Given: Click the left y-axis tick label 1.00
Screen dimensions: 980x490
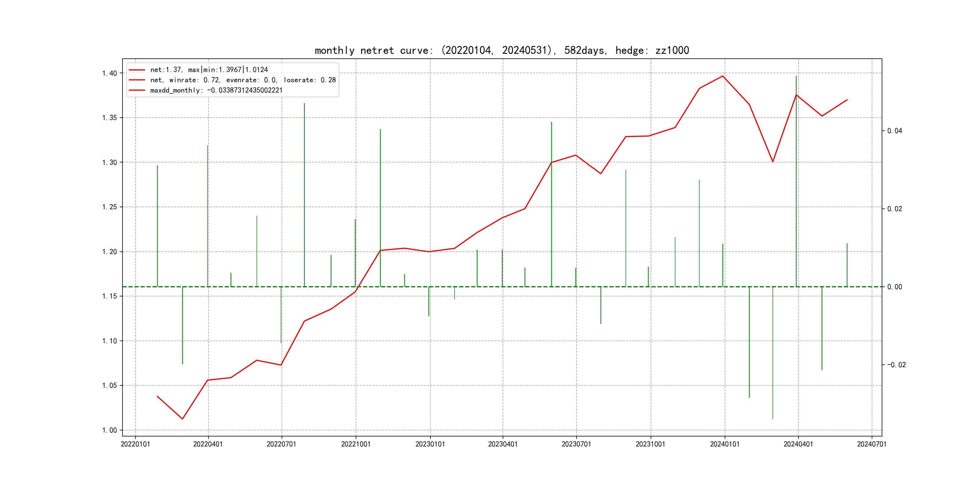Looking at the screenshot, I should click(x=109, y=430).
